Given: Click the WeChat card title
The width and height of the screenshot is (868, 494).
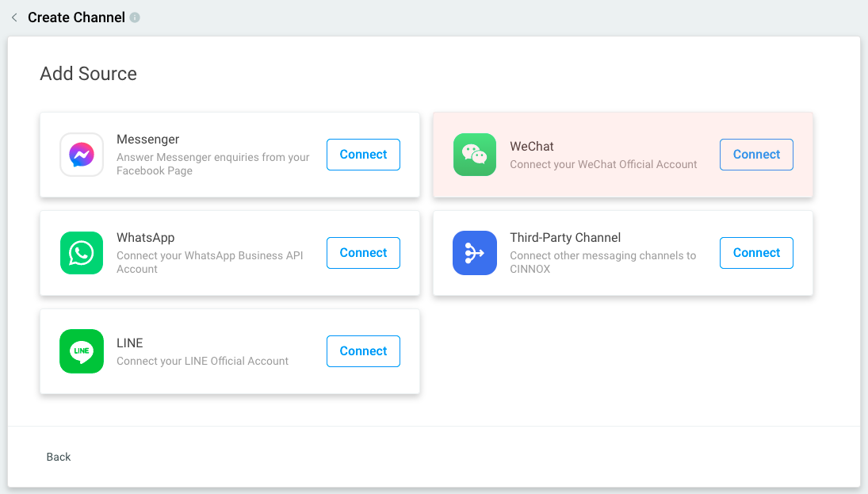Looking at the screenshot, I should pos(531,146).
